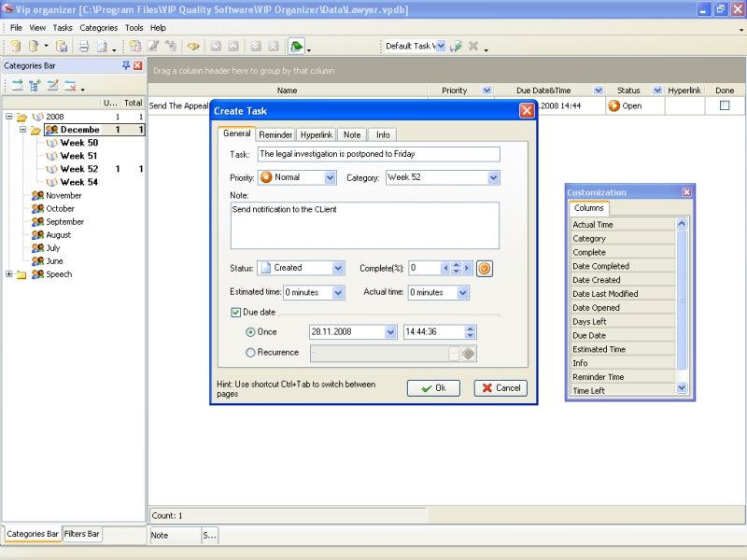Screen dimensions: 747x560
Task: Click the Ok button
Action: pyautogui.click(x=433, y=388)
